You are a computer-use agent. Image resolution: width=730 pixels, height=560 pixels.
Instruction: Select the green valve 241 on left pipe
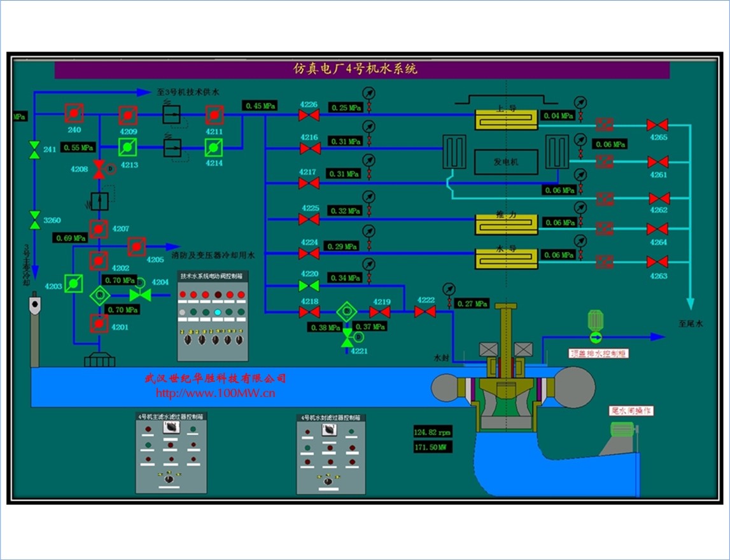(34, 150)
